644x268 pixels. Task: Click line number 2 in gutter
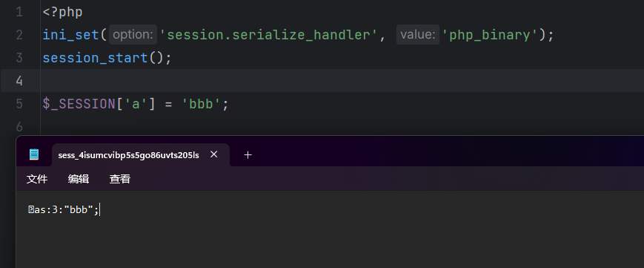tap(19, 35)
